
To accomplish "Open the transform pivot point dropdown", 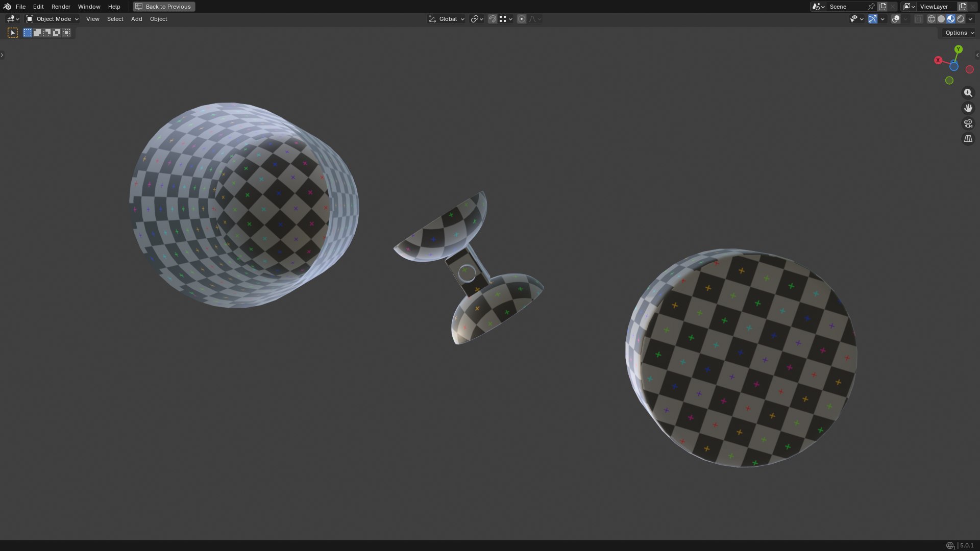I will click(x=477, y=19).
